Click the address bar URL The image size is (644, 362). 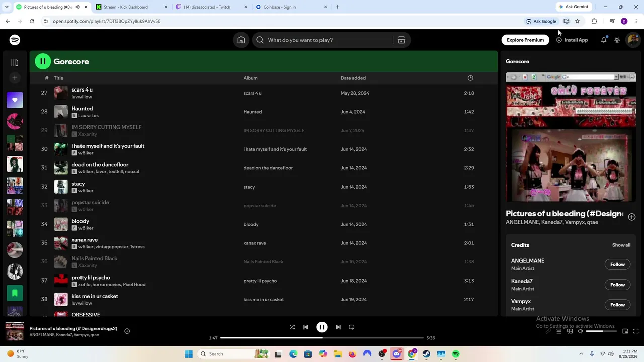[x=107, y=21]
